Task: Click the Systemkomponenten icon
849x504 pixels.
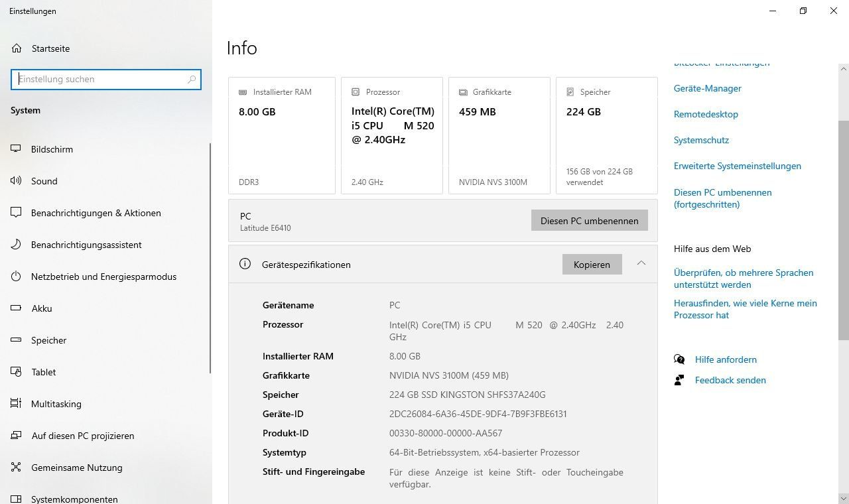Action: 17,499
